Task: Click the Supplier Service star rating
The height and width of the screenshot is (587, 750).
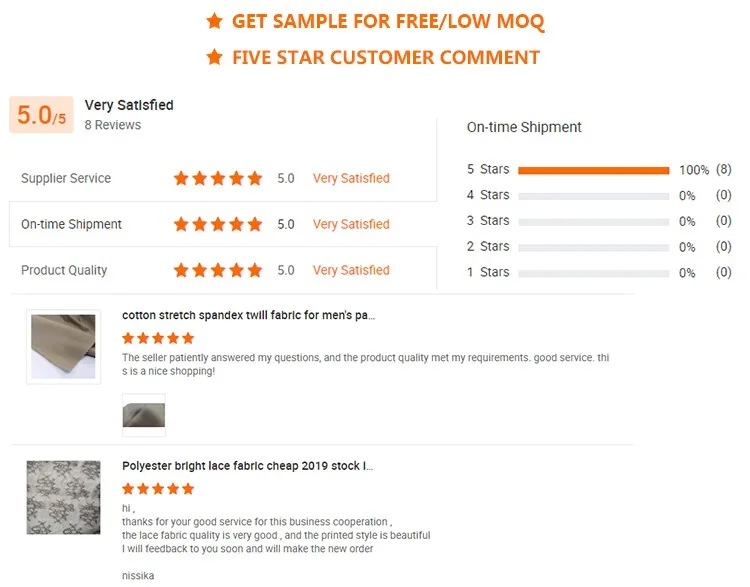Action: 218,178
